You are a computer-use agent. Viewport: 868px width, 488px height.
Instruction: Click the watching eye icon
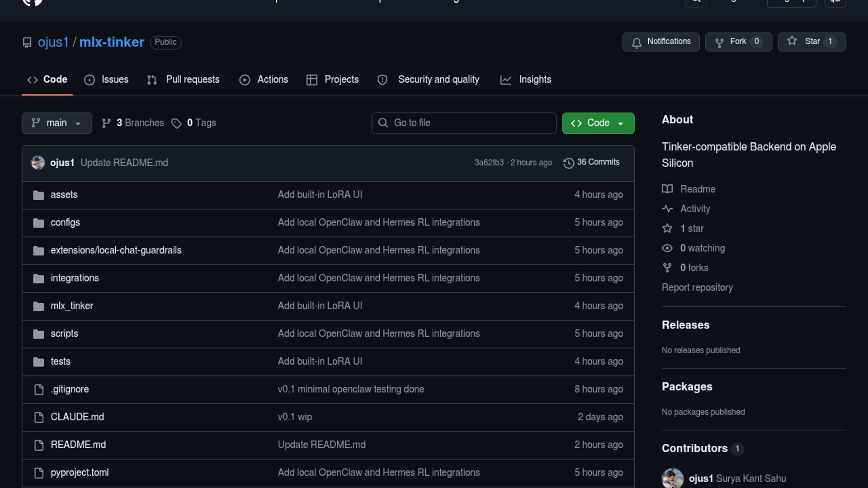tap(667, 248)
